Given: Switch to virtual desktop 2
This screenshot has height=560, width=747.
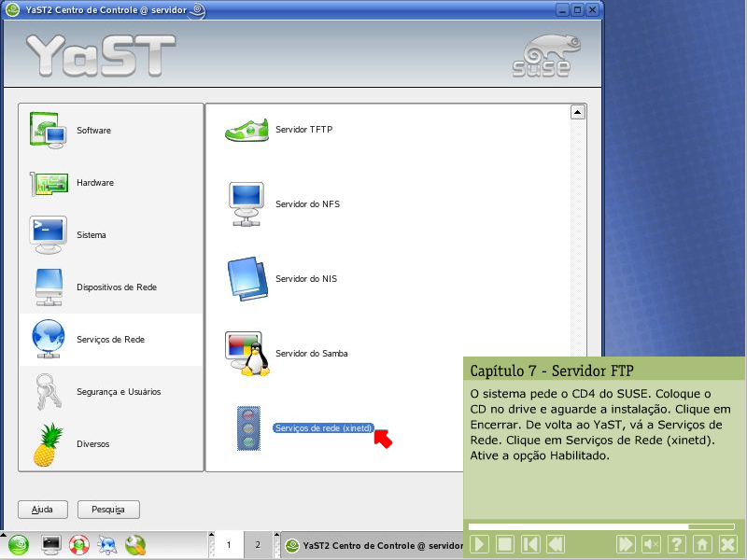Looking at the screenshot, I should 257,545.
